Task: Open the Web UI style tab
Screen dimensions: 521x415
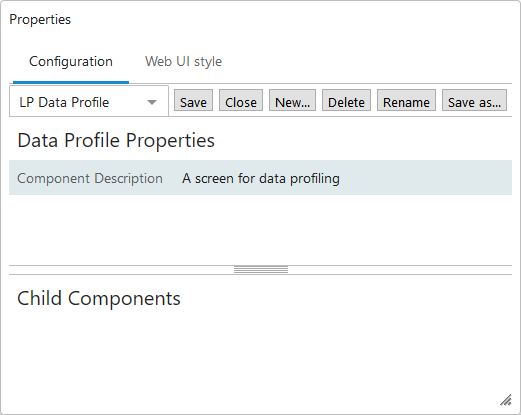Action: point(183,62)
